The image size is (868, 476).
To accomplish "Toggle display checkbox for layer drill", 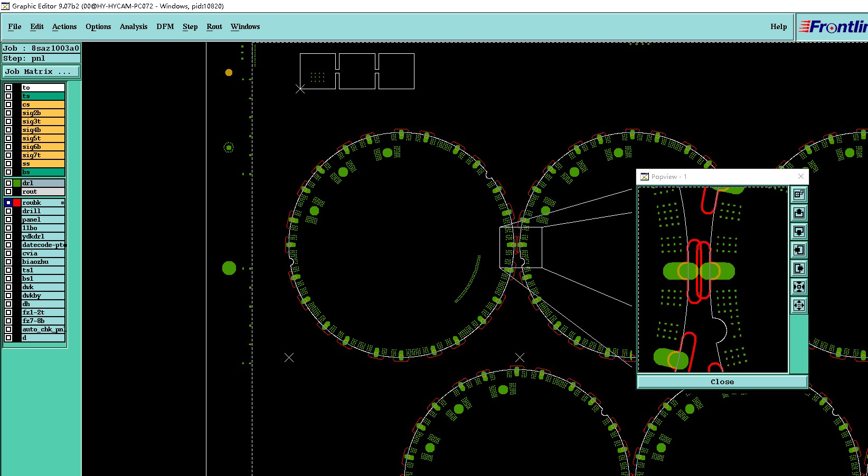I will 8,211.
